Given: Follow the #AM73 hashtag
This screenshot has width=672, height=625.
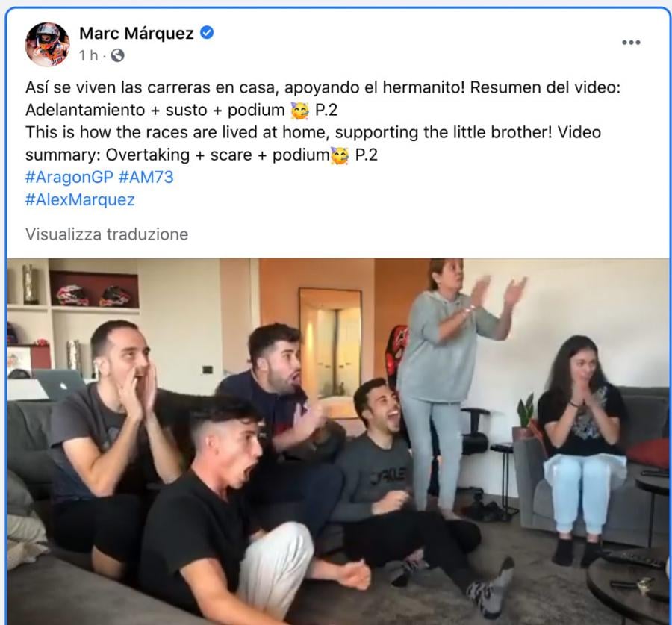Looking at the screenshot, I should 146,177.
